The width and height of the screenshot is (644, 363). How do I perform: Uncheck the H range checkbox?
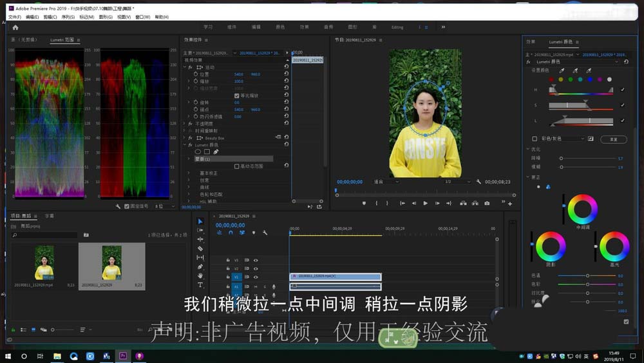(622, 90)
